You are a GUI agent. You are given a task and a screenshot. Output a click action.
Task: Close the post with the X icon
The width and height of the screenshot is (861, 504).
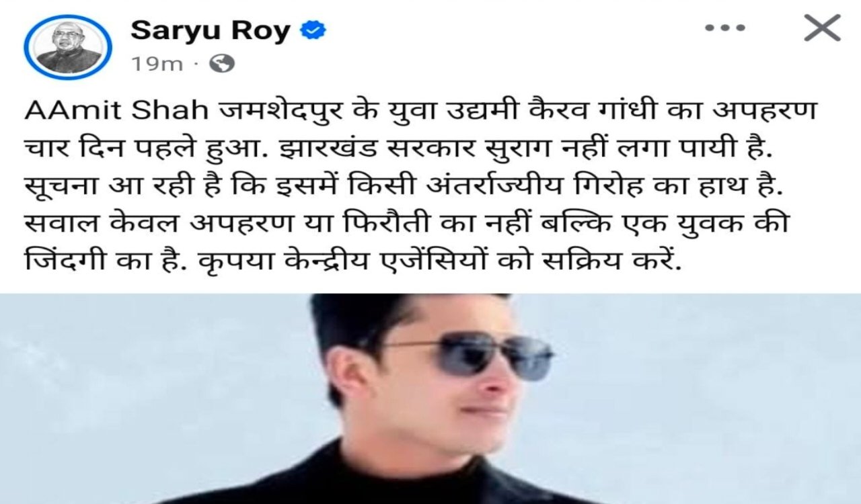(x=822, y=28)
